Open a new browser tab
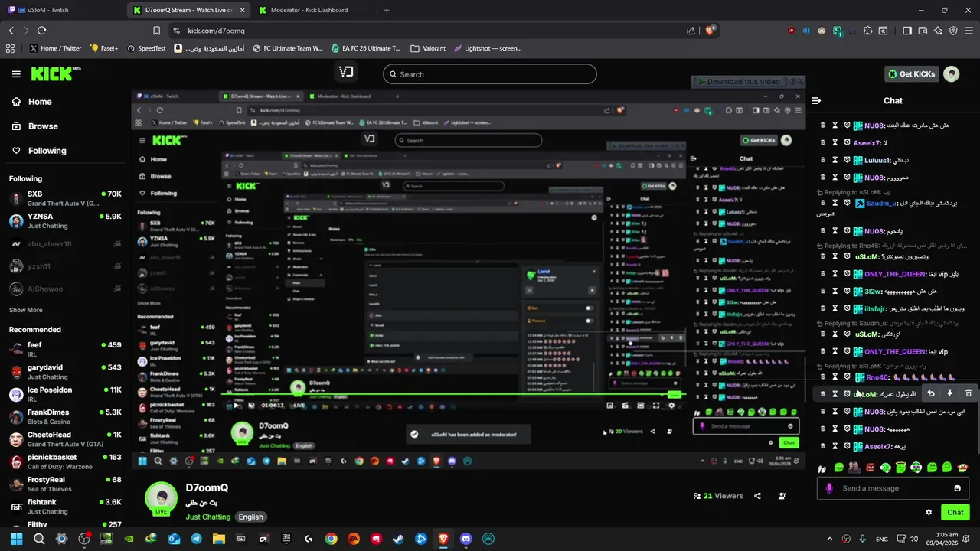Image resolution: width=980 pixels, height=551 pixels. click(387, 10)
